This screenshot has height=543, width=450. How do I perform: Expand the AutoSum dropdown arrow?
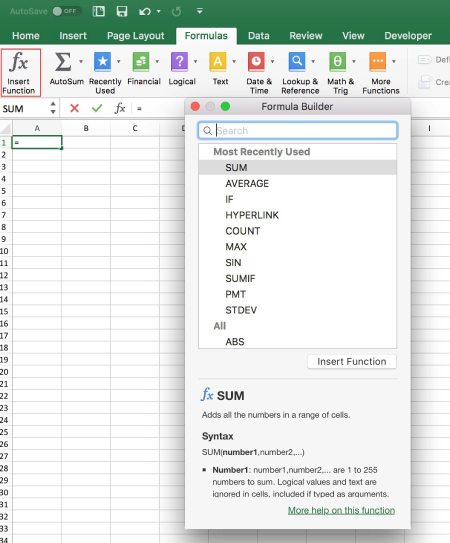(81, 61)
